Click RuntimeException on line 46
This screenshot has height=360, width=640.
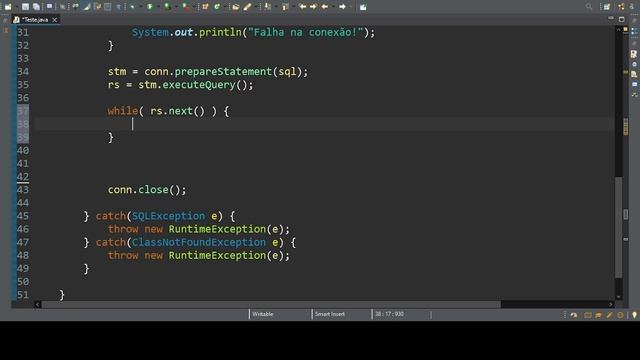pyautogui.click(x=217, y=229)
